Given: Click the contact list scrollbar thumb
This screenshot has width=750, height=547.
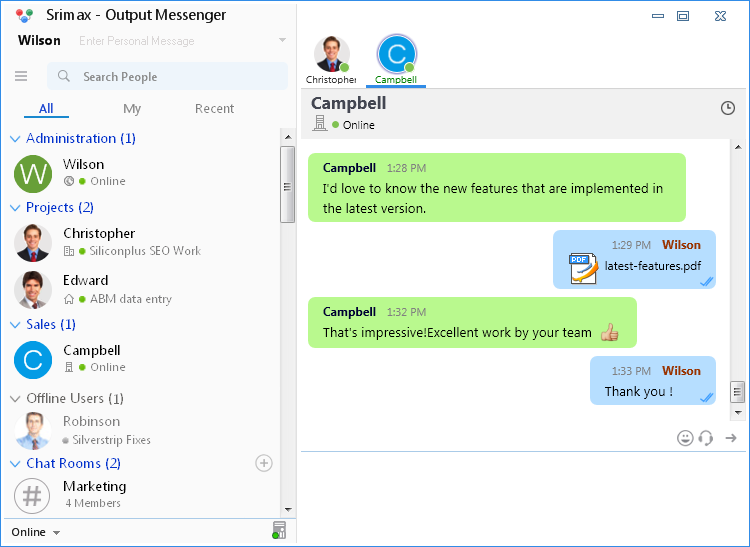Looking at the screenshot, I should coord(287,185).
